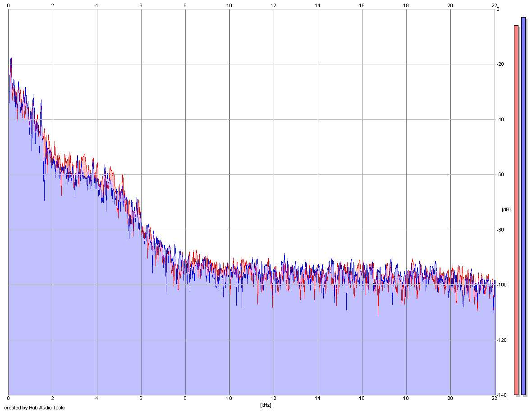Click the -100 dB scale label

[x=501, y=285]
